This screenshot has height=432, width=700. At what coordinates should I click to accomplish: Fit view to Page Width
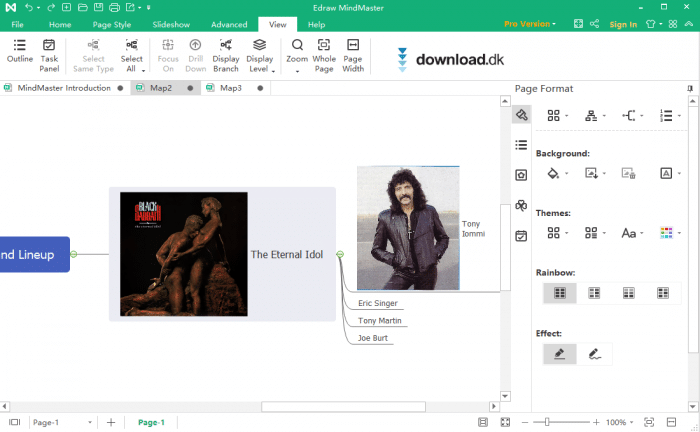[x=353, y=56]
